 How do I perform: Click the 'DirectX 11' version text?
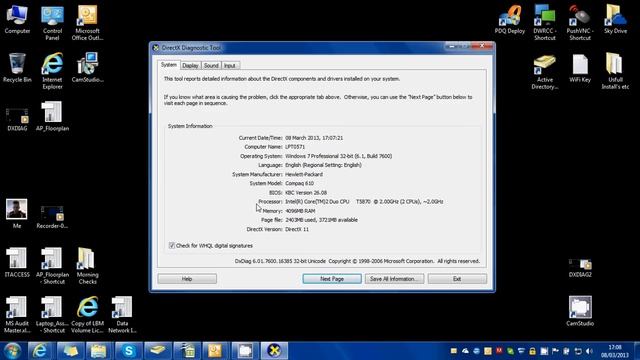(297, 229)
